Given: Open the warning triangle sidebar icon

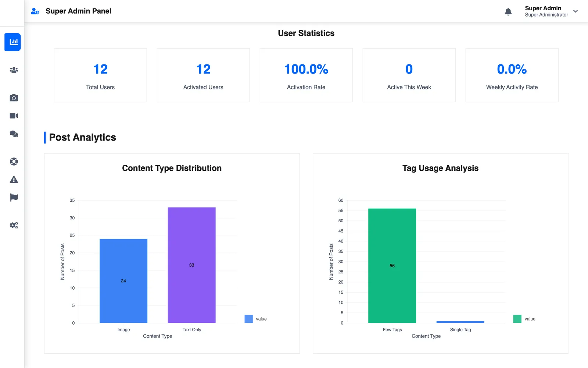Looking at the screenshot, I should (x=14, y=180).
